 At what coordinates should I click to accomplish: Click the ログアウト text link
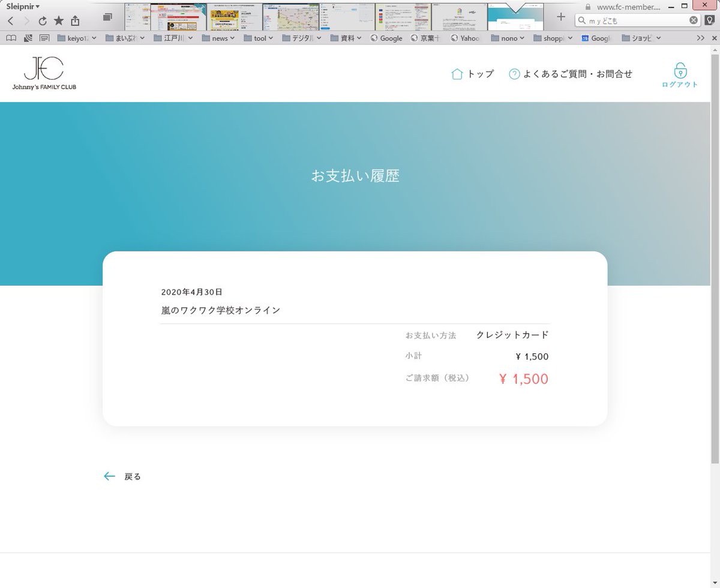(680, 85)
